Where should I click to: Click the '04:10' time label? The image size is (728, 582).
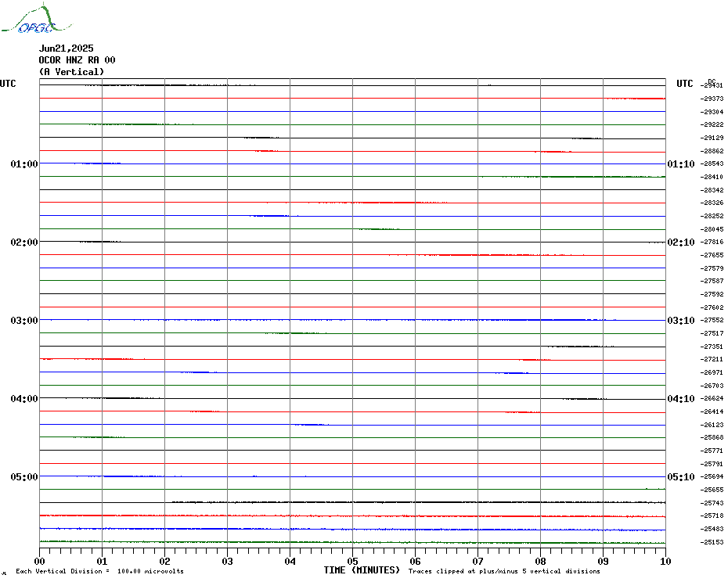[x=681, y=399]
